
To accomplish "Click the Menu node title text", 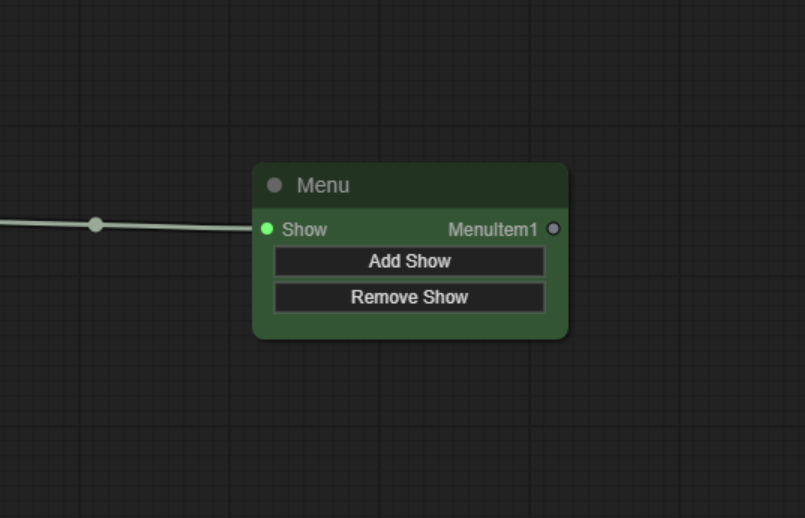I will click(323, 185).
